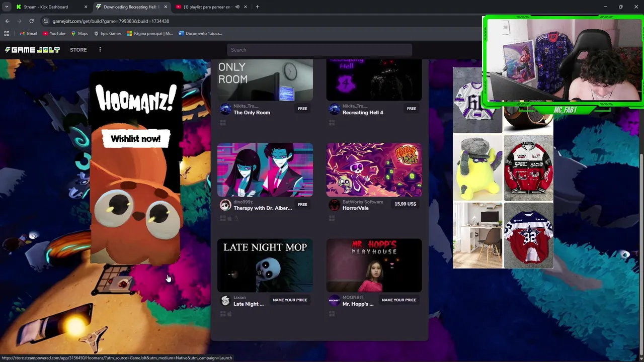
Task: Click NAME YOUR PRICE for Mr. Hopp's
Action: [x=399, y=300]
